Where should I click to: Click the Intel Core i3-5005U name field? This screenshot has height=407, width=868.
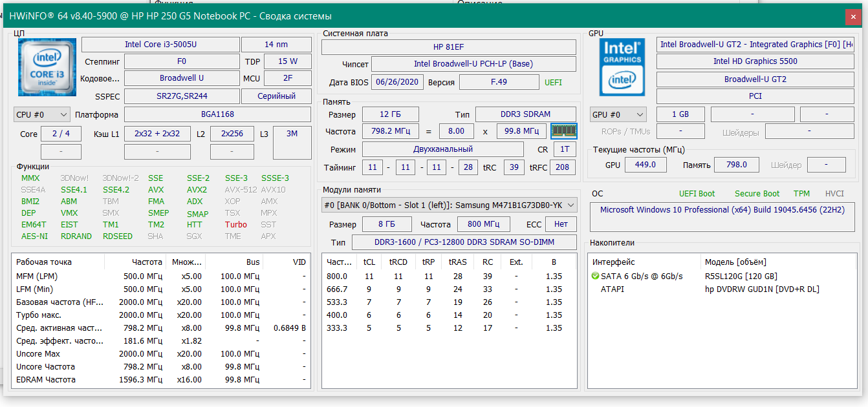point(160,45)
